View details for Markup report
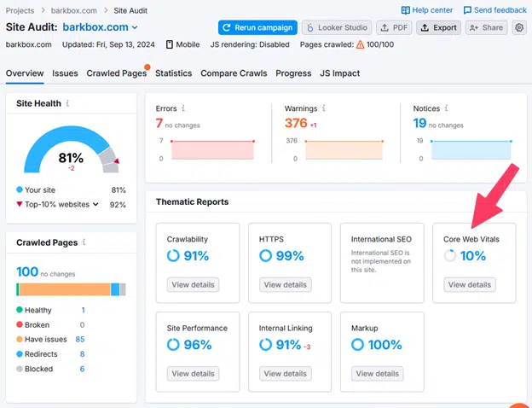Image resolution: width=532 pixels, height=408 pixels. (378, 374)
